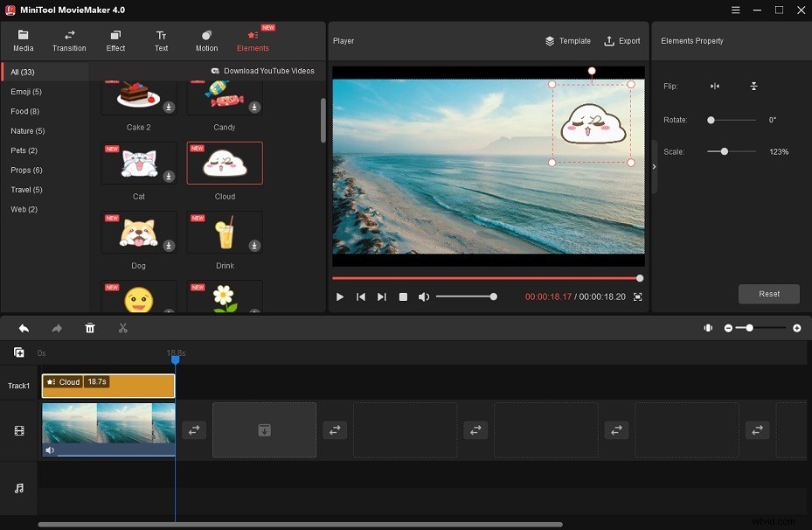
Task: Click the Split scissors icon
Action: 123,328
